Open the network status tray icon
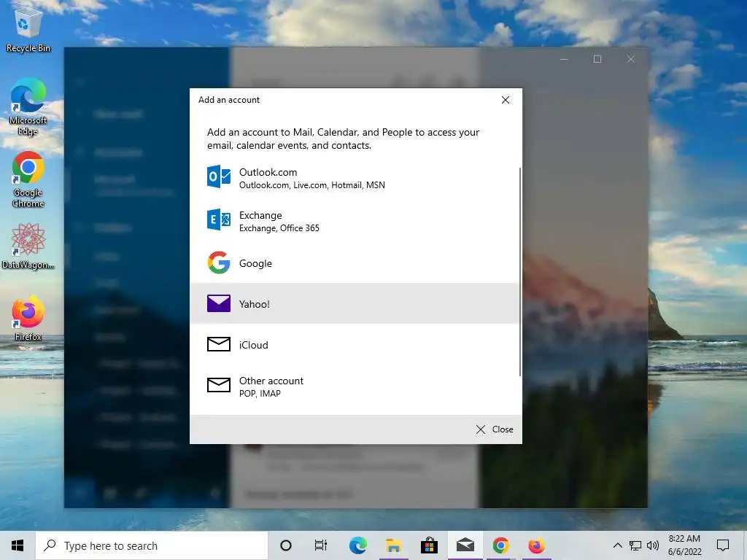This screenshot has height=560, width=747. point(635,545)
